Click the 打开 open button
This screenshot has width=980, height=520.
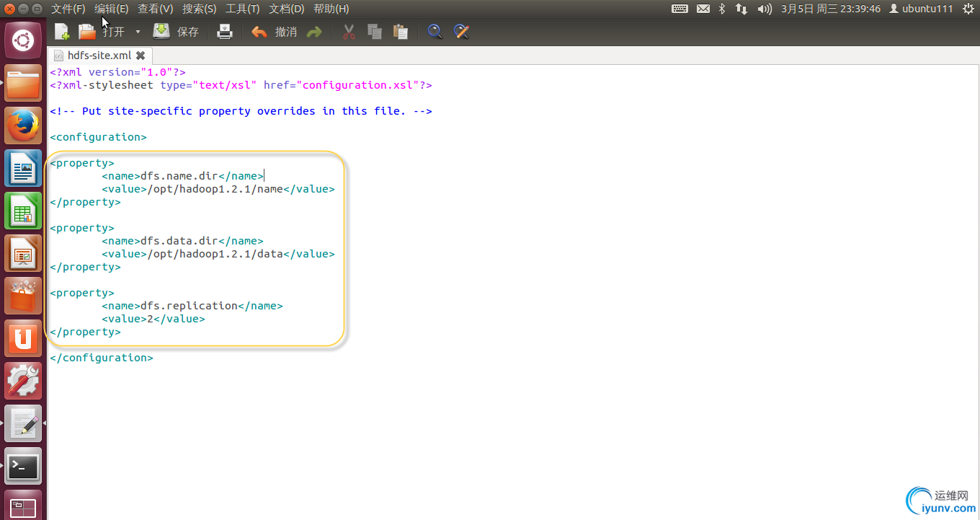(x=102, y=32)
